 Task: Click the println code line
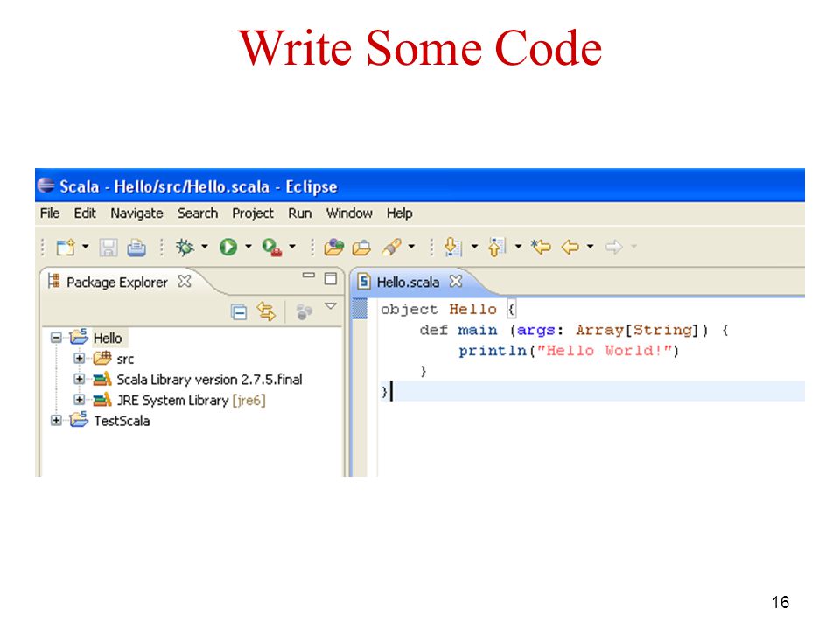point(569,351)
